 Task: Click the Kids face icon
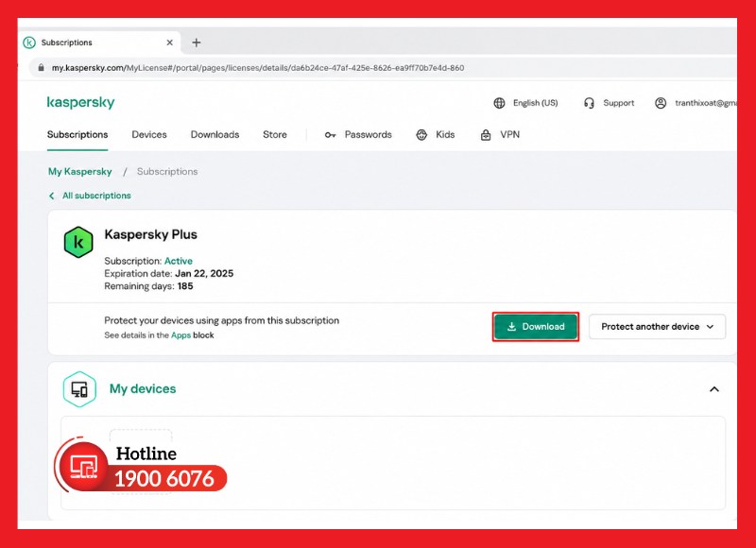coord(421,135)
